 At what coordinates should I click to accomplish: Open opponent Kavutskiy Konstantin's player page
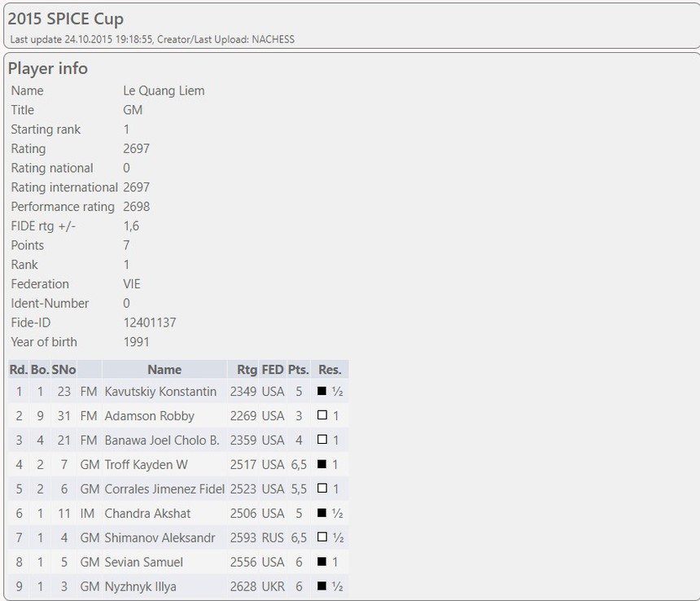160,392
